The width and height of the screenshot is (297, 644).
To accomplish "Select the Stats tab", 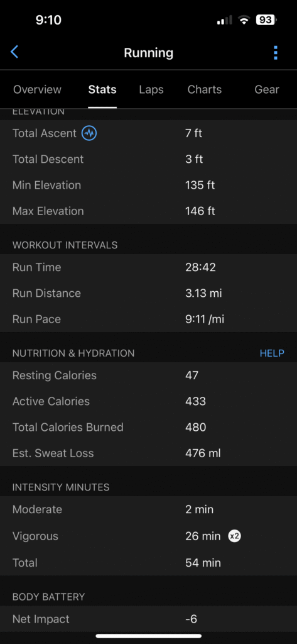I will 102,89.
